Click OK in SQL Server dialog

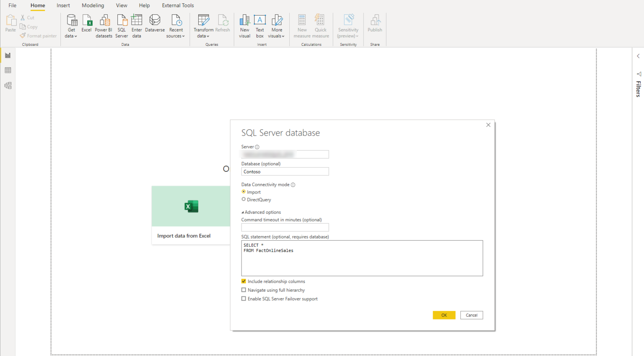click(444, 315)
